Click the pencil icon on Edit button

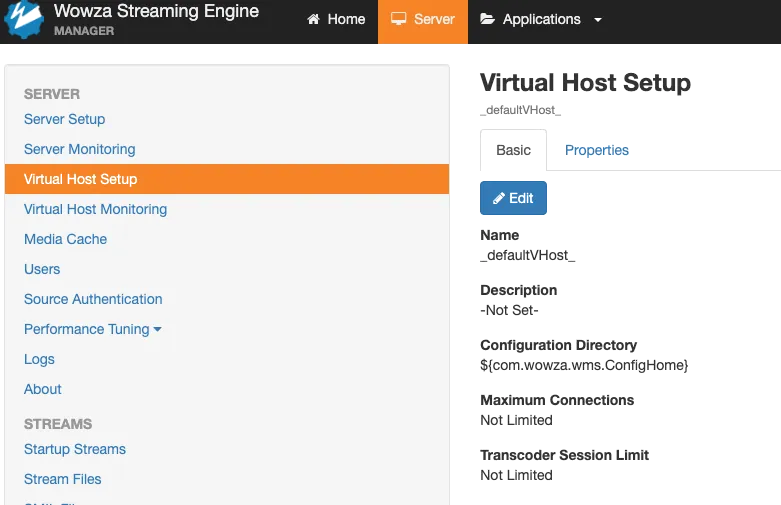tap(499, 198)
